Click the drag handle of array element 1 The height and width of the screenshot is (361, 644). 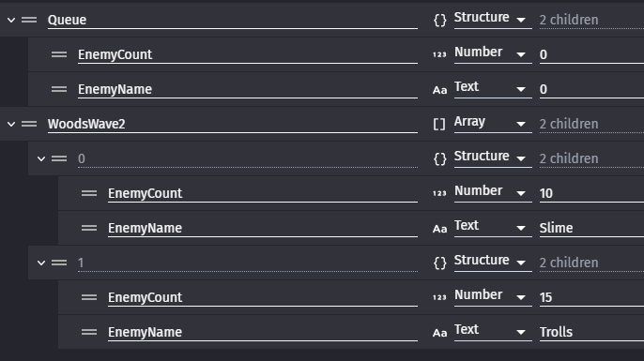(59, 263)
